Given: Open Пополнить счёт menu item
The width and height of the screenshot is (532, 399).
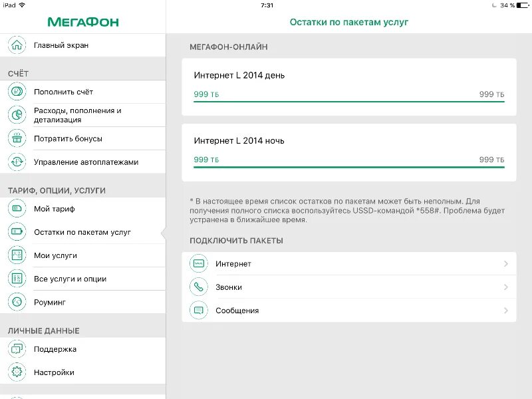Looking at the screenshot, I should pos(82,92).
